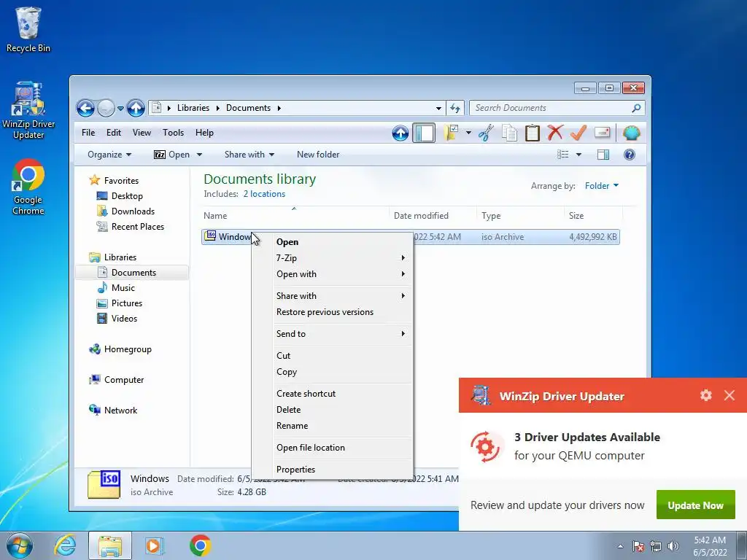Open the Edit menu
747x560 pixels.
[x=113, y=133]
